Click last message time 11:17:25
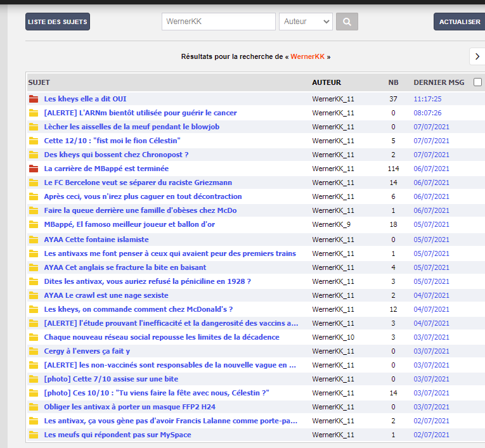The height and width of the screenshot is (448, 485). [x=427, y=99]
